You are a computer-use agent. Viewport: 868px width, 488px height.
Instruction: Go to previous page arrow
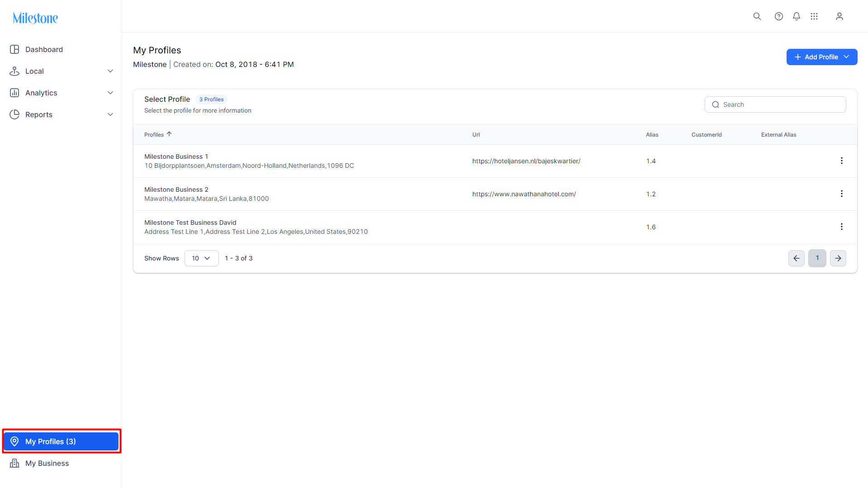[797, 258]
